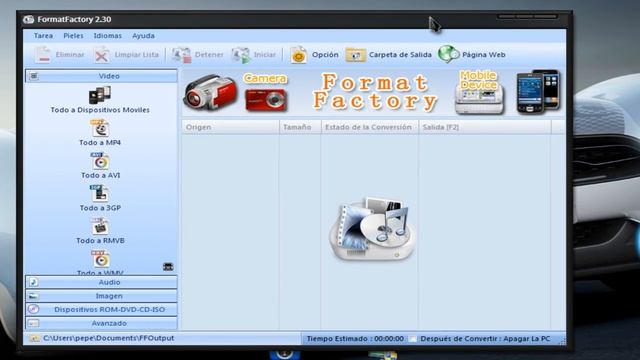
Task: Click the Avanzado panel header icon
Action: click(x=33, y=323)
